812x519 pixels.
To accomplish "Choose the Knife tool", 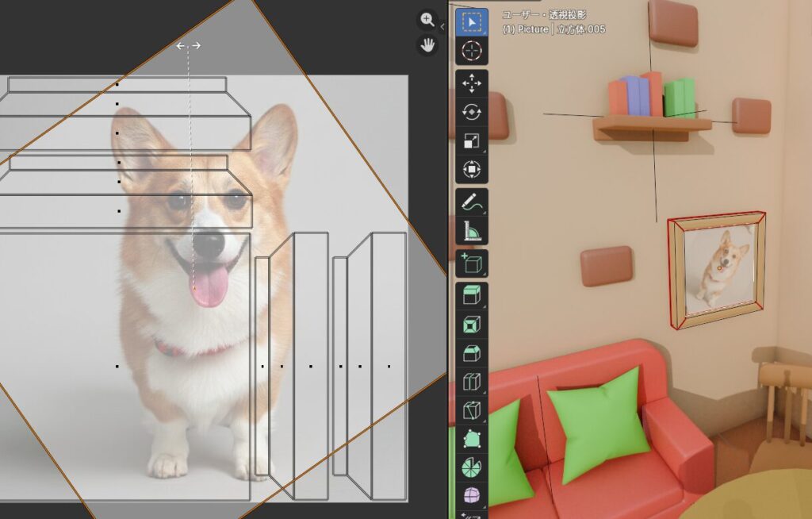I will click(x=472, y=410).
